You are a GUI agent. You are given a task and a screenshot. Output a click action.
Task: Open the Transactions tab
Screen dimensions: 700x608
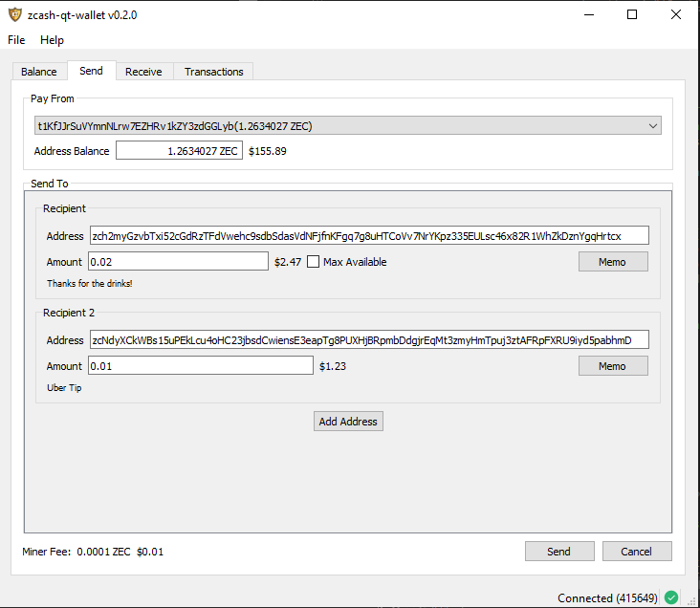point(214,72)
